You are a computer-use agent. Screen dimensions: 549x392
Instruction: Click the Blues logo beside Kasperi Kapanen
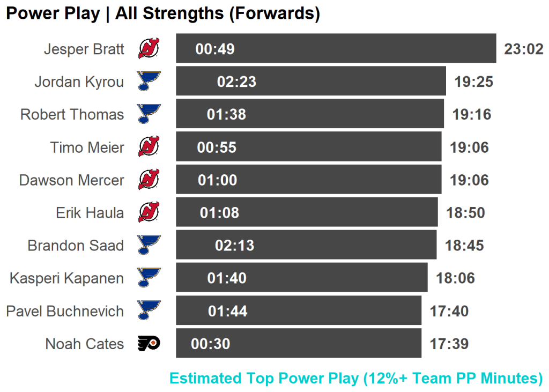[149, 278]
